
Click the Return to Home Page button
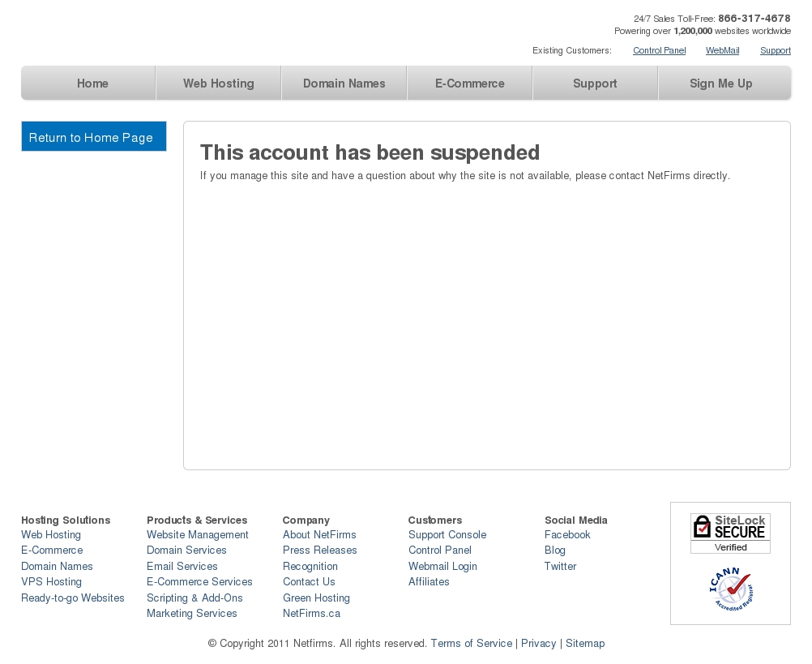pyautogui.click(x=94, y=136)
